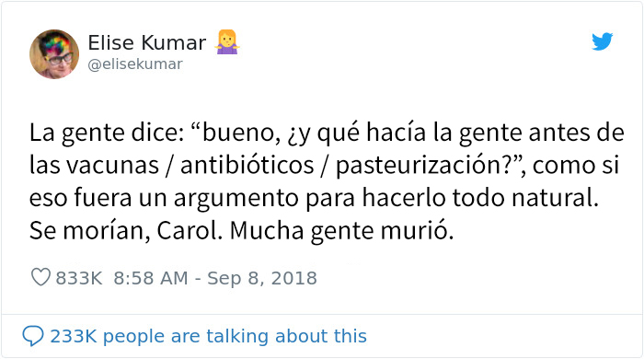Viewport: 644px width, 359px height.
Task: Click the sentence 'Mucha gente murió.'
Action: 341,231
